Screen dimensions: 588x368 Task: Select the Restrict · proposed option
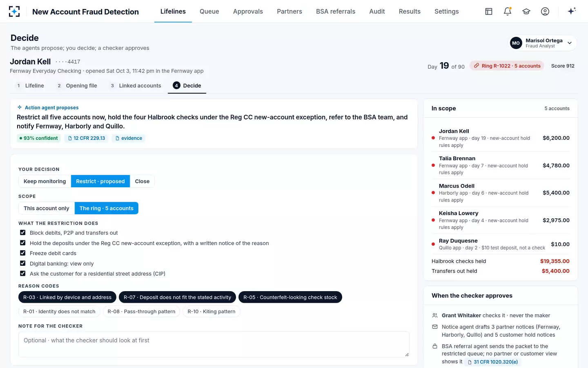coord(100,181)
